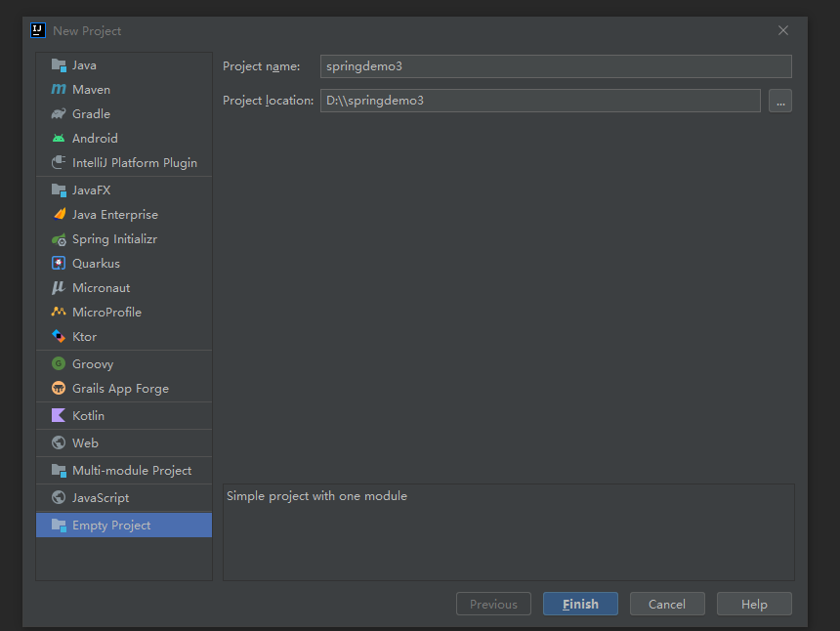Click the Cancel button
840x631 pixels.
[667, 604]
